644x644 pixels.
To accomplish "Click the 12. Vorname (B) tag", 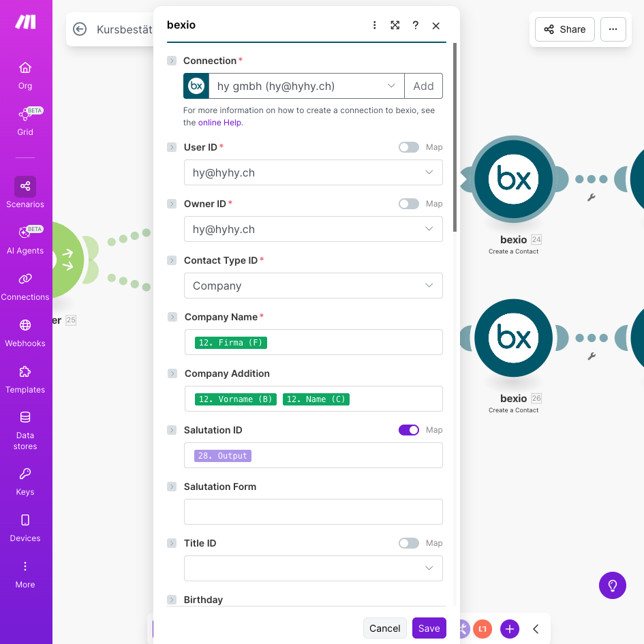I will point(235,399).
